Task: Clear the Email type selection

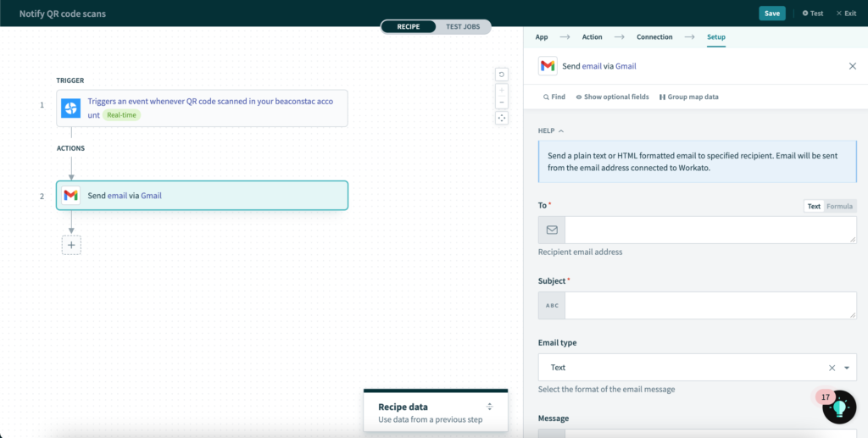Action: 832,368
